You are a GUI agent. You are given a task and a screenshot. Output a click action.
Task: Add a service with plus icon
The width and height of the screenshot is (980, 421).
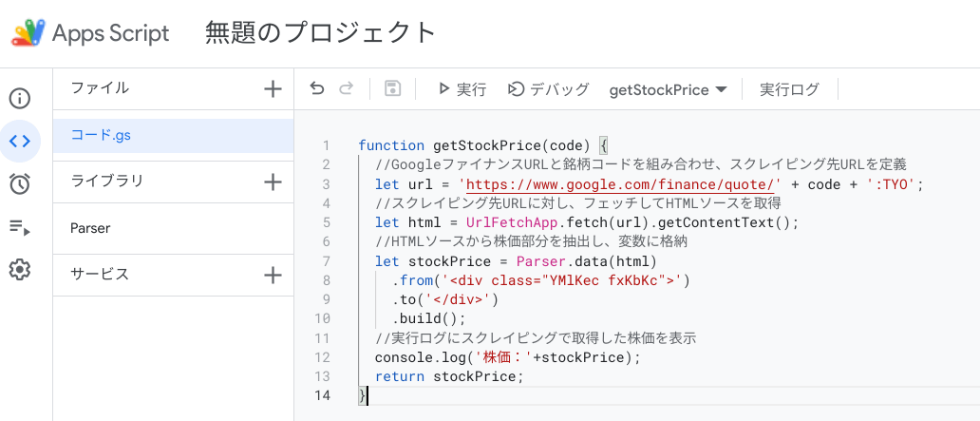click(x=273, y=275)
